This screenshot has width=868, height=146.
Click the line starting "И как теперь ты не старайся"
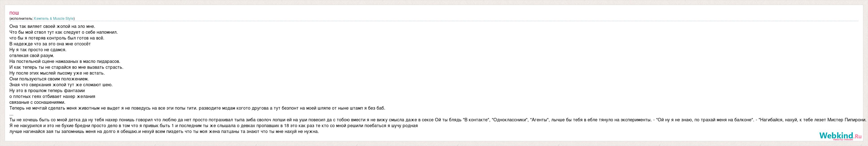pyautogui.click(x=66, y=67)
